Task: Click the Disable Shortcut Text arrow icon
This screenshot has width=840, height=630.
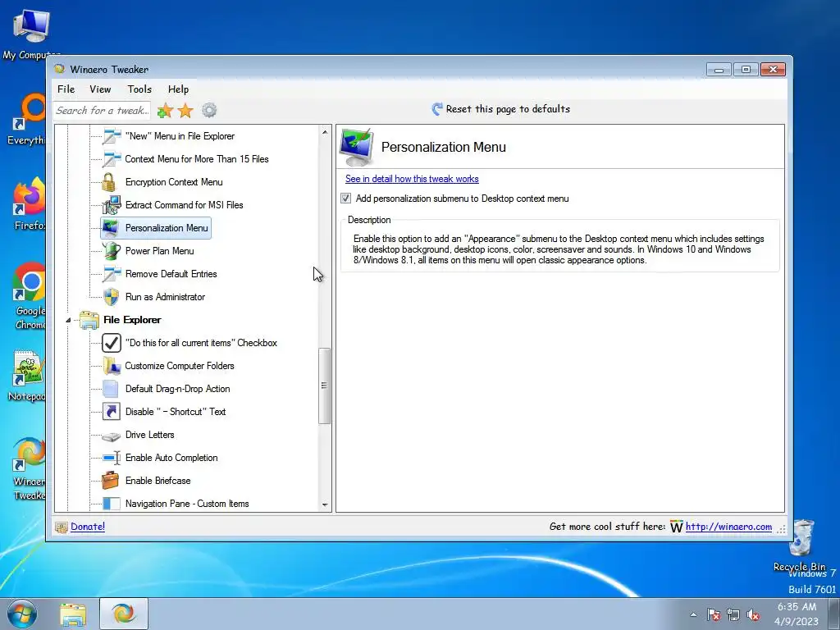Action: [x=111, y=412]
